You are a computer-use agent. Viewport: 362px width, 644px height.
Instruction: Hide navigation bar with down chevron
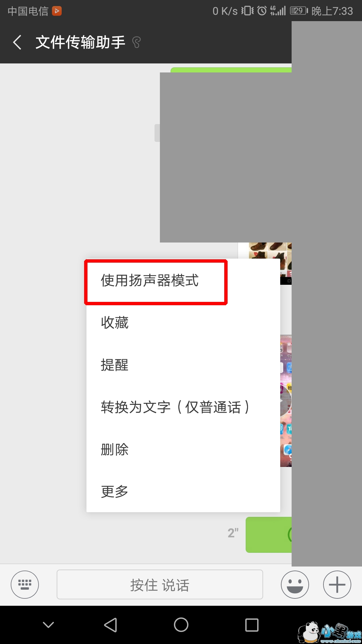click(49, 625)
